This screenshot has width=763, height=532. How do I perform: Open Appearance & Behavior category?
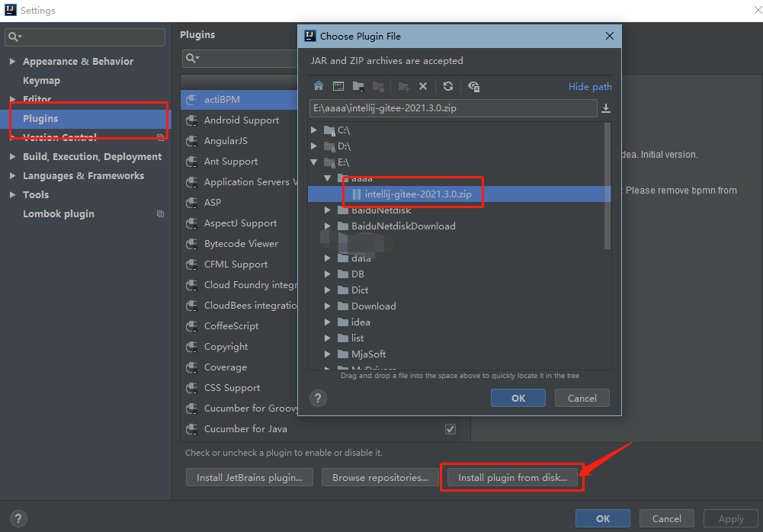tap(78, 61)
